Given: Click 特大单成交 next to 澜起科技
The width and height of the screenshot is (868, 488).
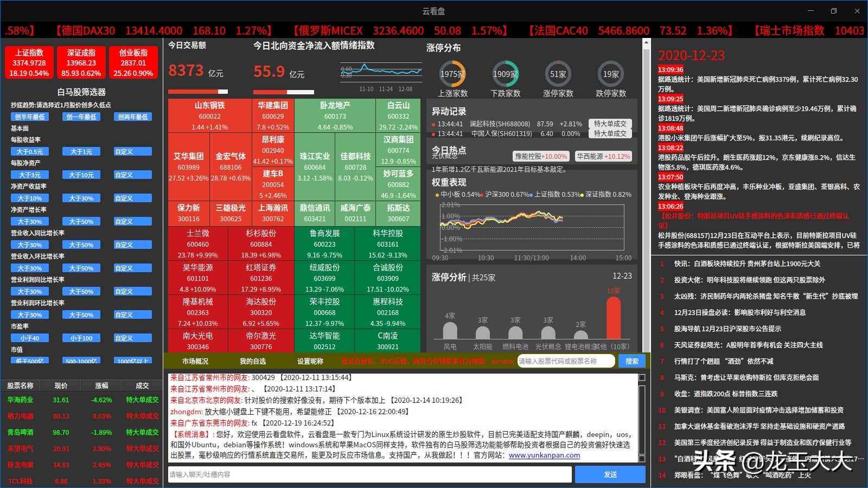Looking at the screenshot, I should pyautogui.click(x=610, y=124).
